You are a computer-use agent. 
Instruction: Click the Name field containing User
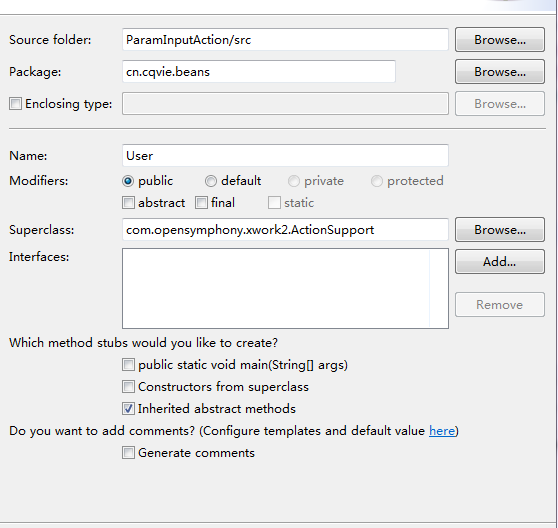point(285,155)
